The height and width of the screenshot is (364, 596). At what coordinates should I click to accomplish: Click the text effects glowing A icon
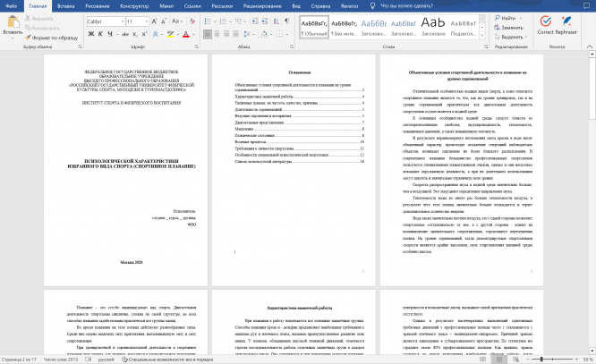click(x=156, y=34)
